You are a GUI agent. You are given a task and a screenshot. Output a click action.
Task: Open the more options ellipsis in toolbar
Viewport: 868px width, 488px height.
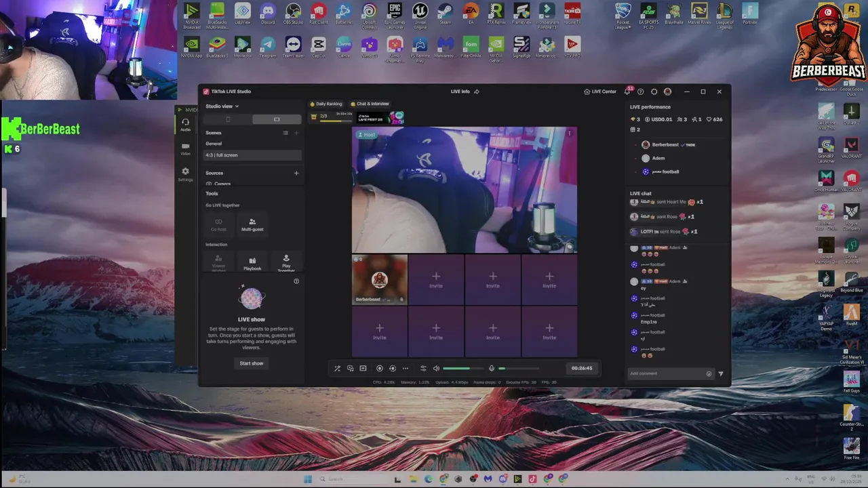pos(406,369)
